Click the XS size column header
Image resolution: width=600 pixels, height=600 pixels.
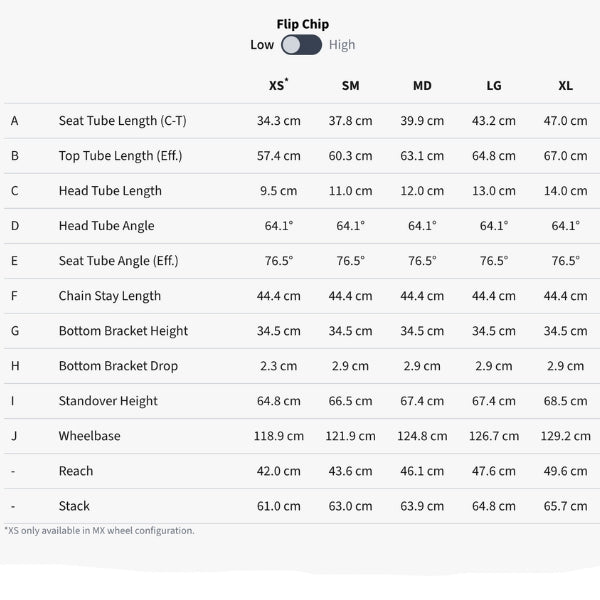pyautogui.click(x=277, y=86)
